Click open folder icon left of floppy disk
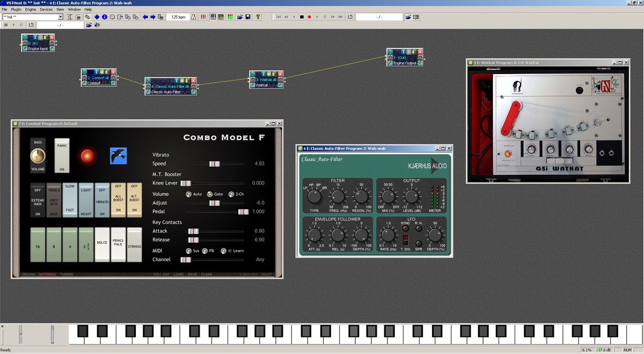Image resolution: width=644 pixels, height=354 pixels. pyautogui.click(x=240, y=17)
